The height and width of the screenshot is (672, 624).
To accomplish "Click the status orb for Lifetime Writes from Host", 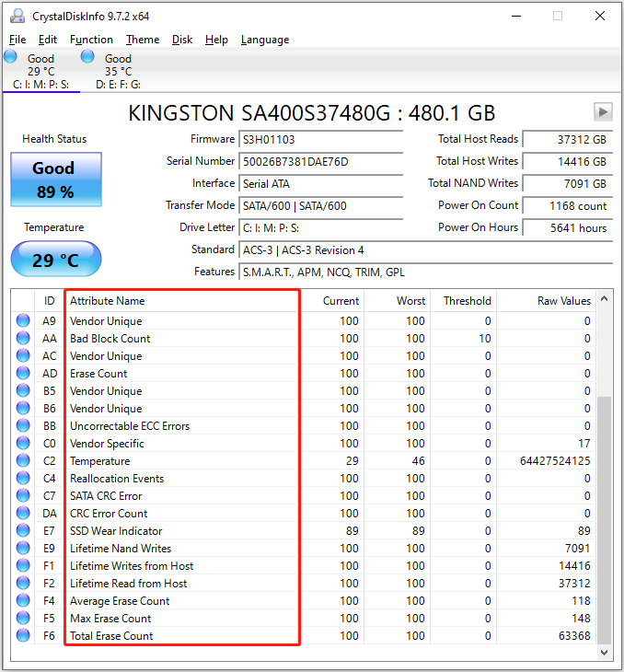I will pos(23,566).
